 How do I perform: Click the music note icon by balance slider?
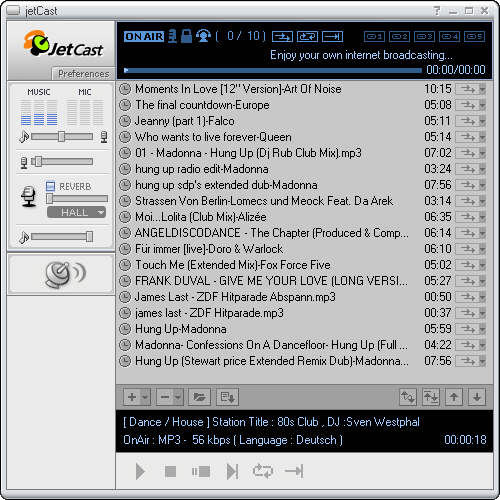coord(24,137)
